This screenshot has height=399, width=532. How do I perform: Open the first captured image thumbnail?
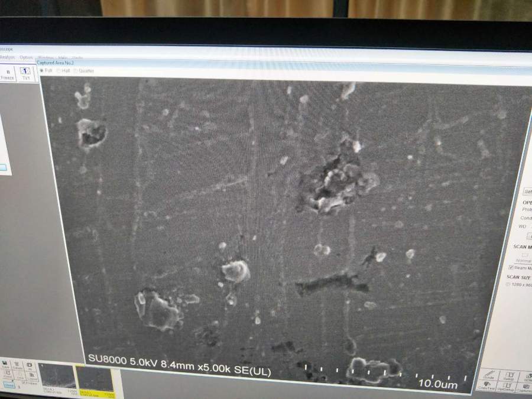(57, 378)
